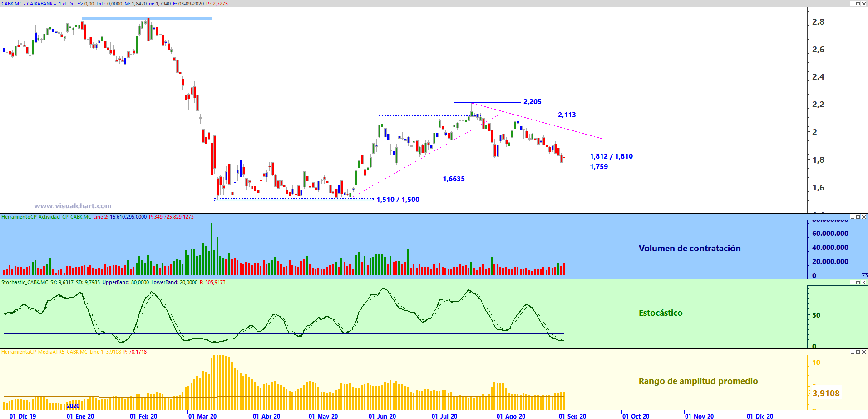Image resolution: width=868 pixels, height=419 pixels.
Task: Close the volume activity panel
Action: [x=864, y=217]
